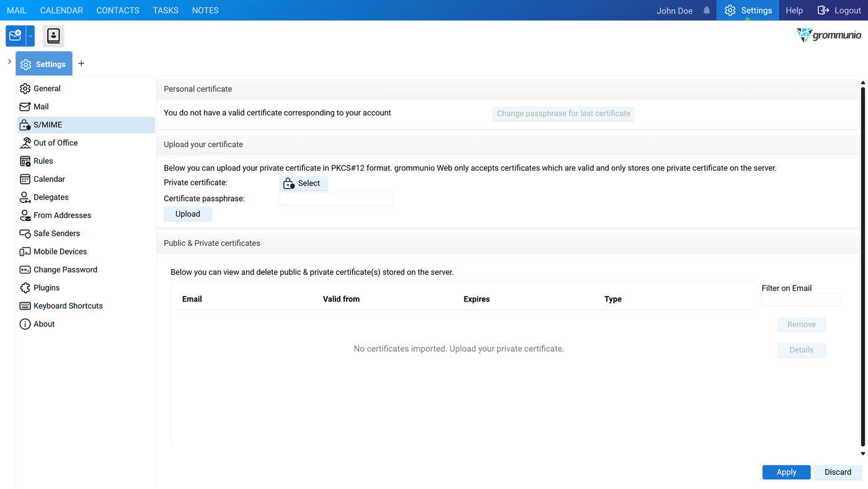Image resolution: width=868 pixels, height=489 pixels.
Task: Click the scrollbar down arrow
Action: coord(863,454)
